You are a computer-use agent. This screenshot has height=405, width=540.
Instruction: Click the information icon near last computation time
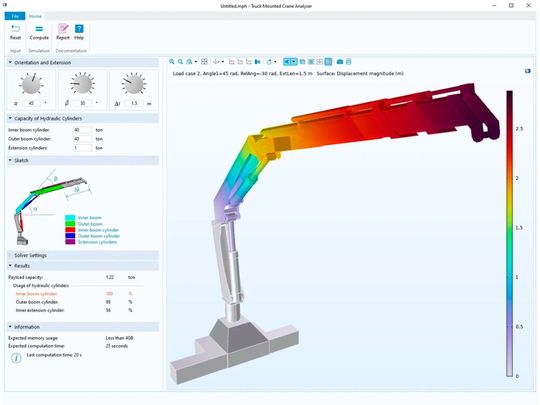pyautogui.click(x=16, y=358)
